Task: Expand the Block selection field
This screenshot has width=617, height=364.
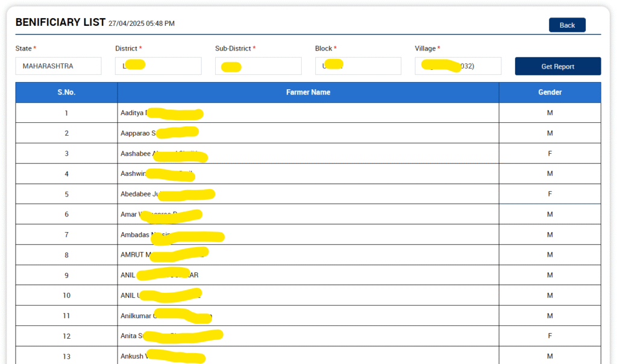Action: pyautogui.click(x=357, y=66)
